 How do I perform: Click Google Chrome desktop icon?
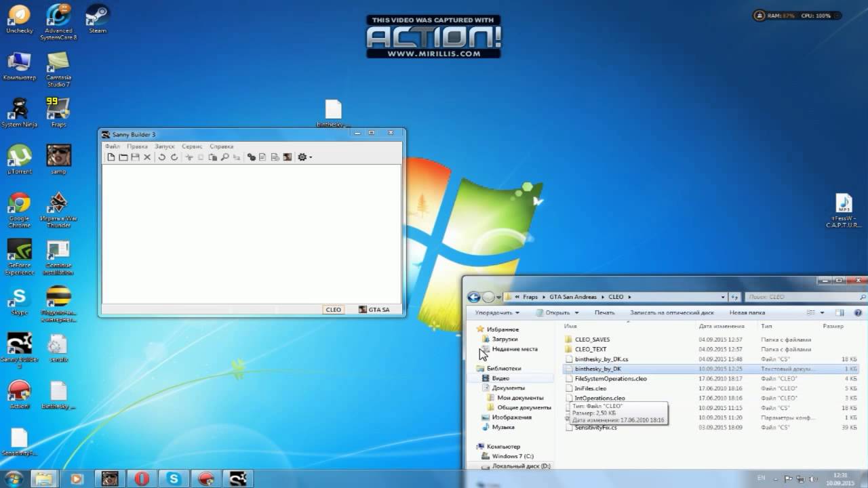point(19,209)
